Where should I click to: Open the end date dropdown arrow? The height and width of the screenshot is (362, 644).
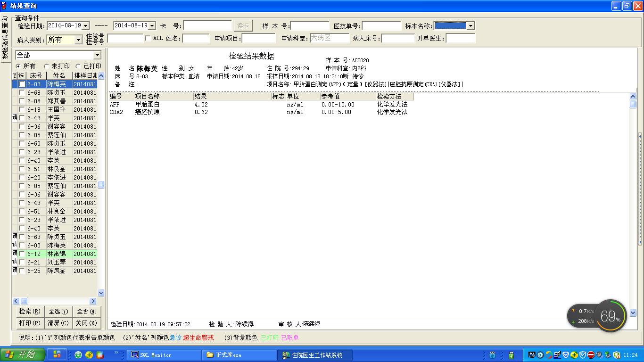152,25
